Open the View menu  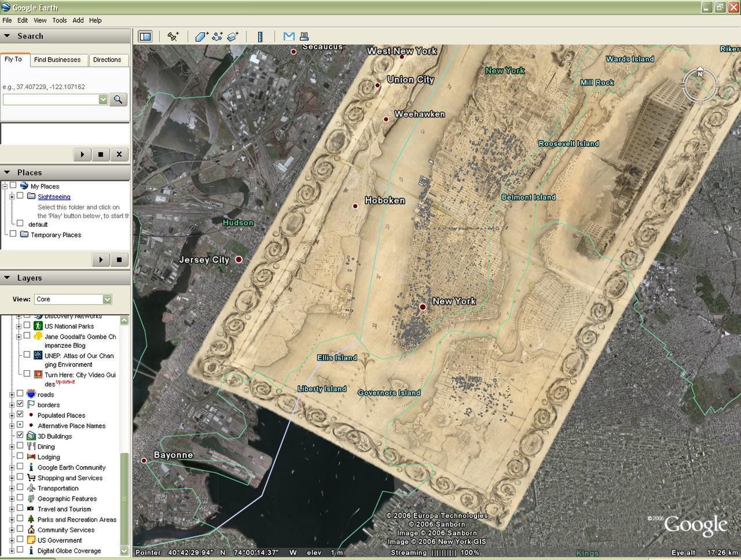[x=40, y=20]
